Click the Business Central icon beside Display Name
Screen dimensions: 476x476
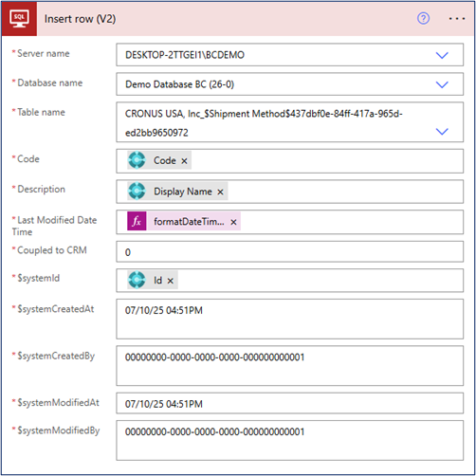coord(137,191)
